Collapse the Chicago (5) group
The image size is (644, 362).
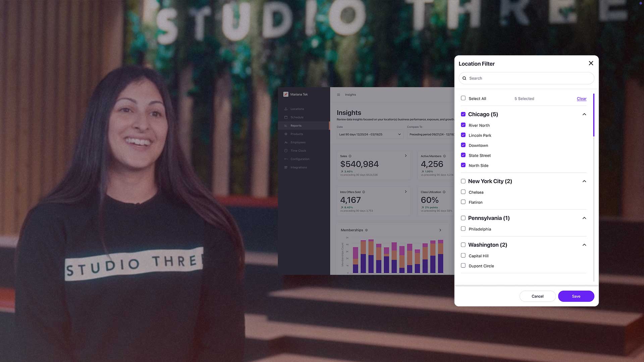(584, 114)
